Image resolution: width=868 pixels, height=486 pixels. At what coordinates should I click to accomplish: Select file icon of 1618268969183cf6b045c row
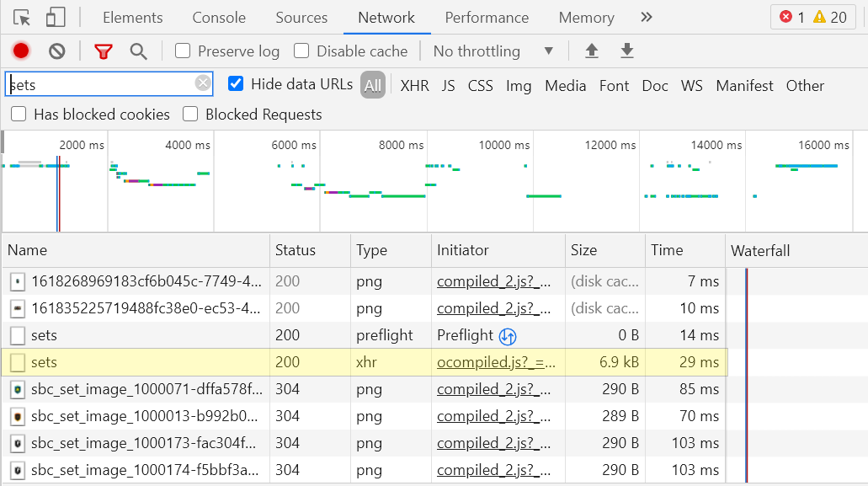click(18, 282)
